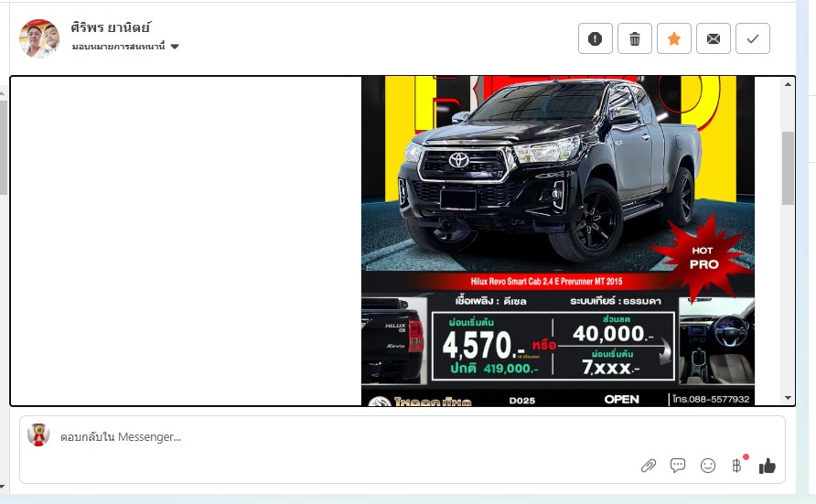The width and height of the screenshot is (816, 504).
Task: Click the left panel scrollbar down arrow
Action: [2, 487]
